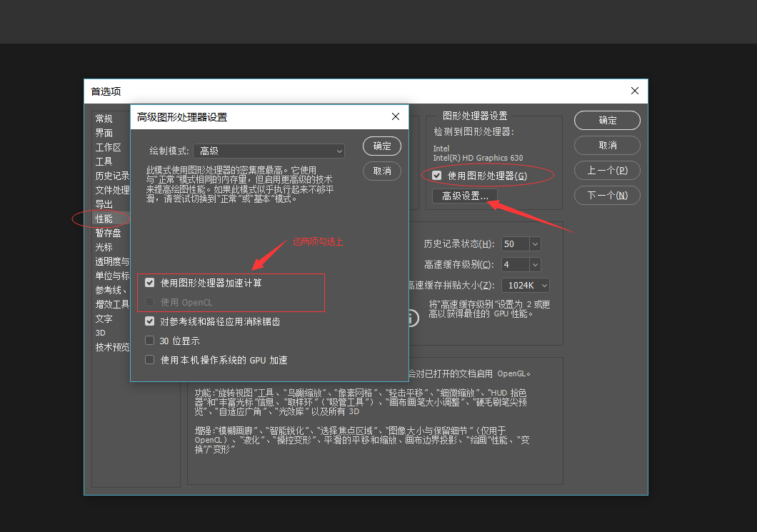Open the 高速缓存级别 dropdown

tap(521, 264)
